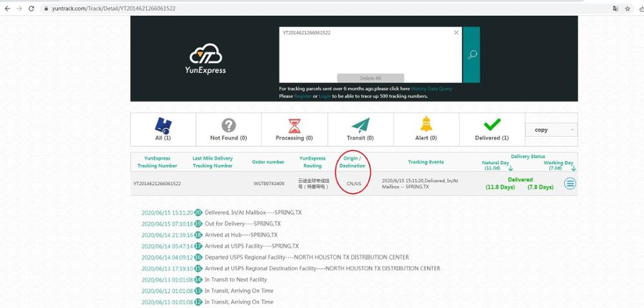
Task: Open the Register link
Action: pos(303,96)
